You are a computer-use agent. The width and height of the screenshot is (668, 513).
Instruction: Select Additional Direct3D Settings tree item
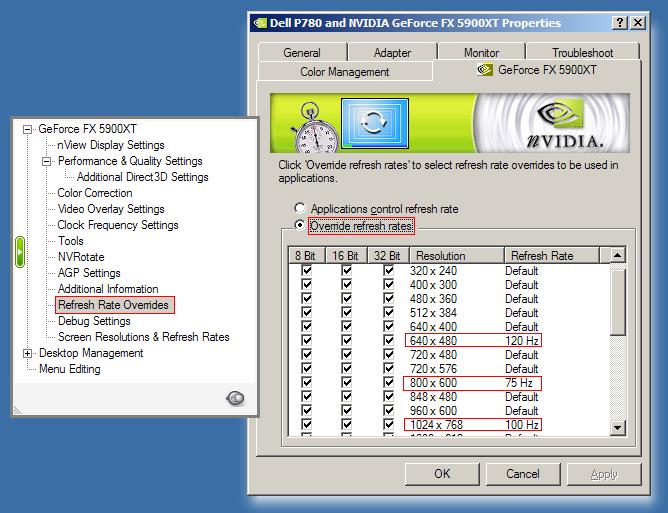pyautogui.click(x=143, y=177)
